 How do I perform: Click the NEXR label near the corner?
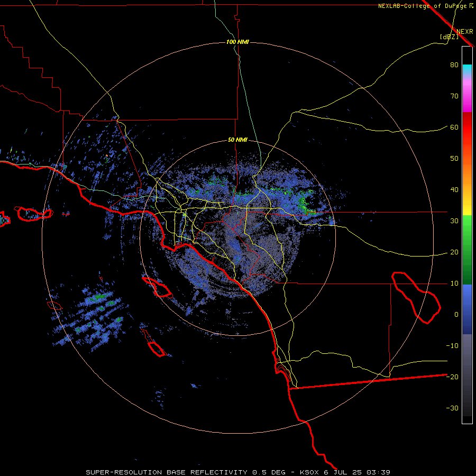pos(464,32)
